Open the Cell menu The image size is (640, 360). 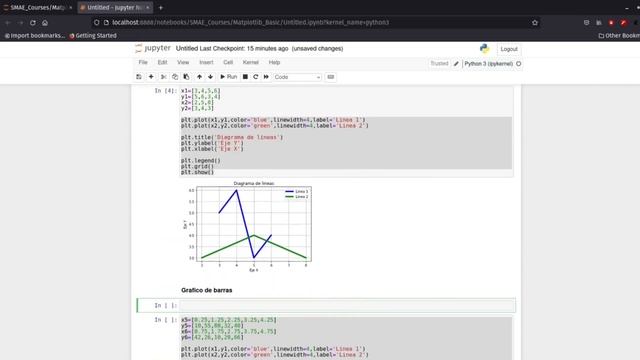[x=228, y=62]
